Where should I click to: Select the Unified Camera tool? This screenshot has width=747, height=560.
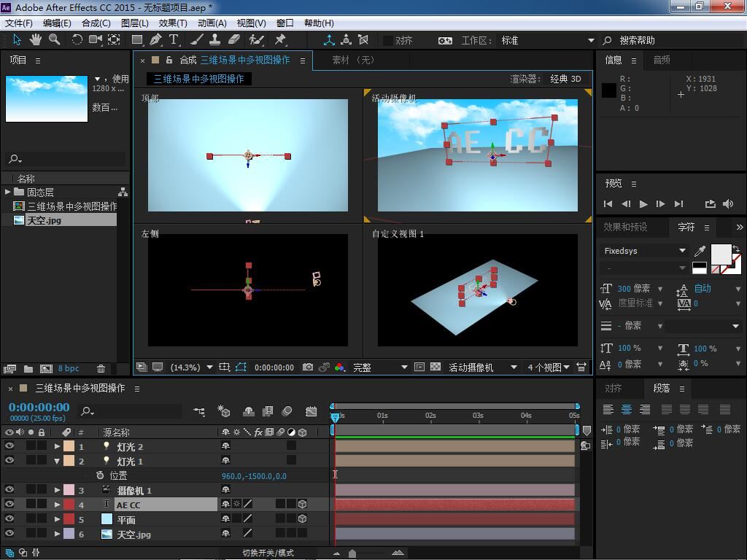tap(96, 40)
